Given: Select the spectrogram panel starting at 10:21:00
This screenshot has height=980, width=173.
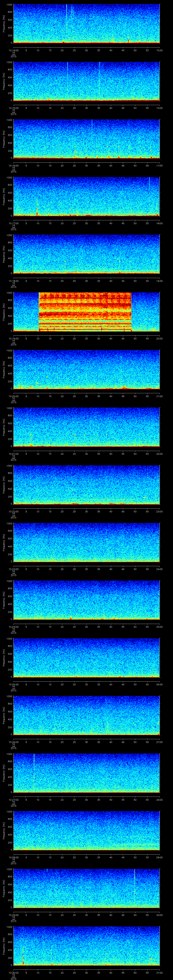Looking at the screenshot, I should pos(86,427).
